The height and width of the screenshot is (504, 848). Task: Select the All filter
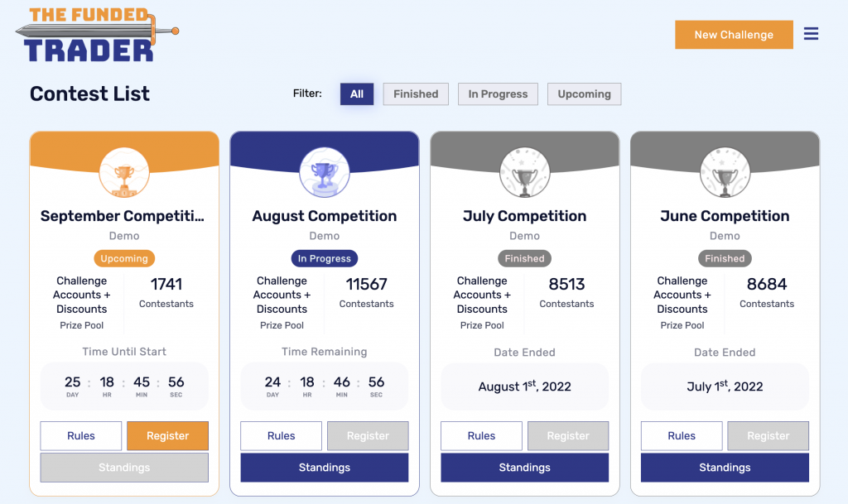click(357, 94)
